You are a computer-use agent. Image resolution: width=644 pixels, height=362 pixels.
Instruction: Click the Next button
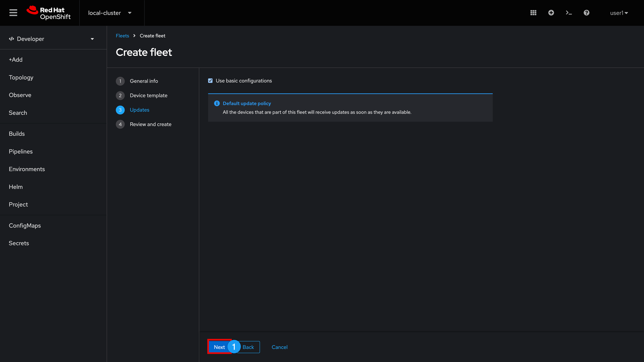(x=219, y=347)
